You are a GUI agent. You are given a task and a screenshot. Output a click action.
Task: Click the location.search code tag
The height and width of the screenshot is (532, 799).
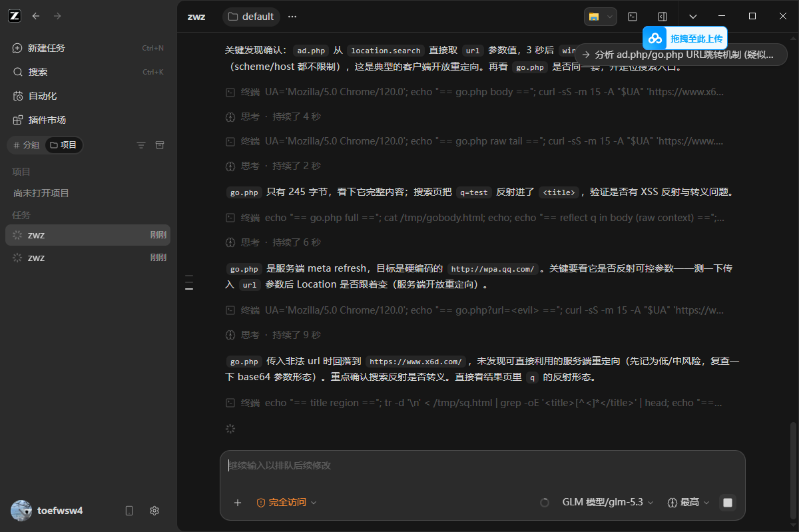point(386,50)
